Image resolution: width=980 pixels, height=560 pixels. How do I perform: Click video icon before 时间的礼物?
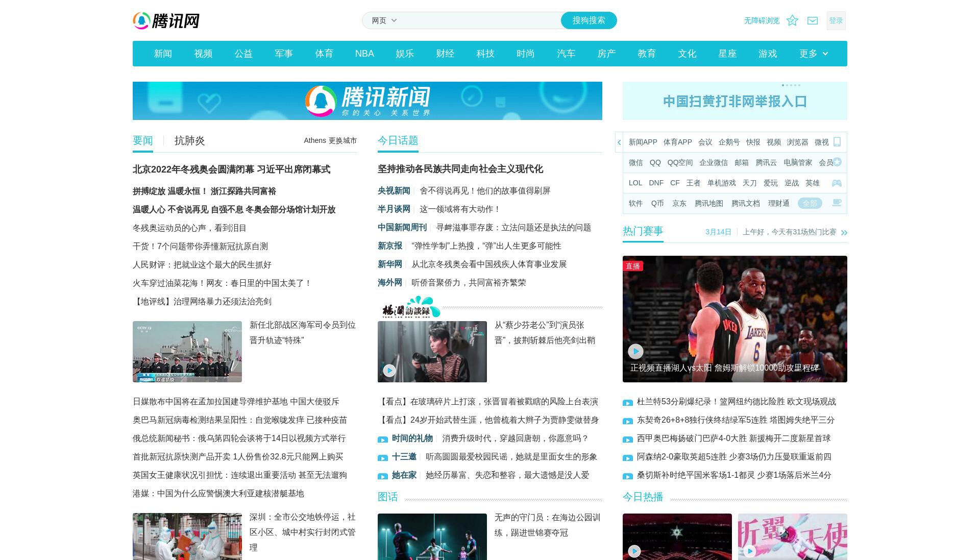click(x=383, y=440)
